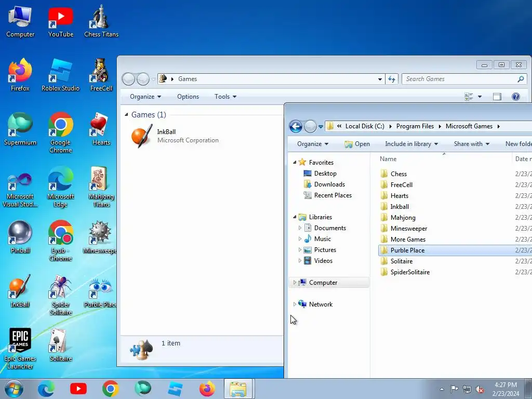Open Microsoft Edge from the taskbar
The height and width of the screenshot is (399, 532).
point(46,389)
